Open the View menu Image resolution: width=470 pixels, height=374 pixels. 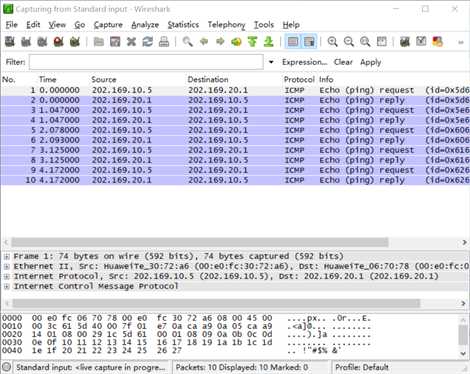(57, 25)
